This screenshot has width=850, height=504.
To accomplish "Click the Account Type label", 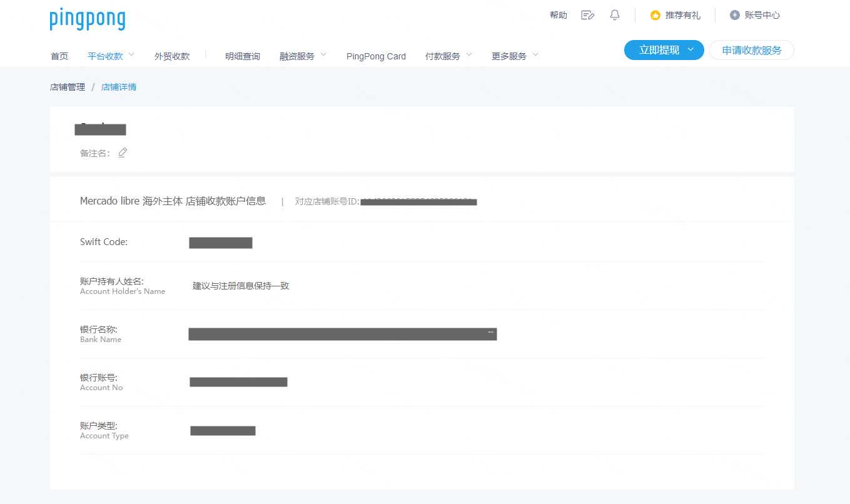I will pyautogui.click(x=104, y=436).
